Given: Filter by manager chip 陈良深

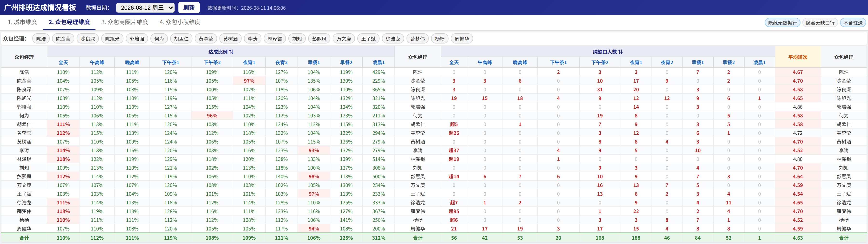Looking at the screenshot, I should [x=88, y=39].
